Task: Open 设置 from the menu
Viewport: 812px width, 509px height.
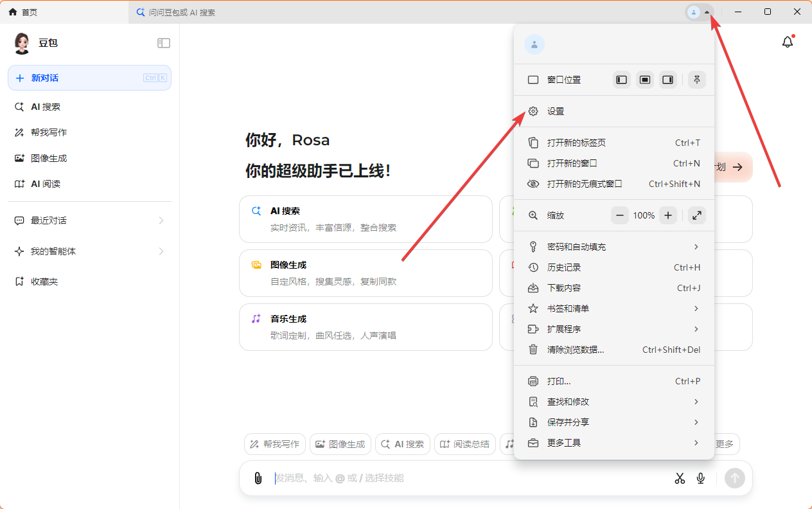Action: tap(614, 111)
